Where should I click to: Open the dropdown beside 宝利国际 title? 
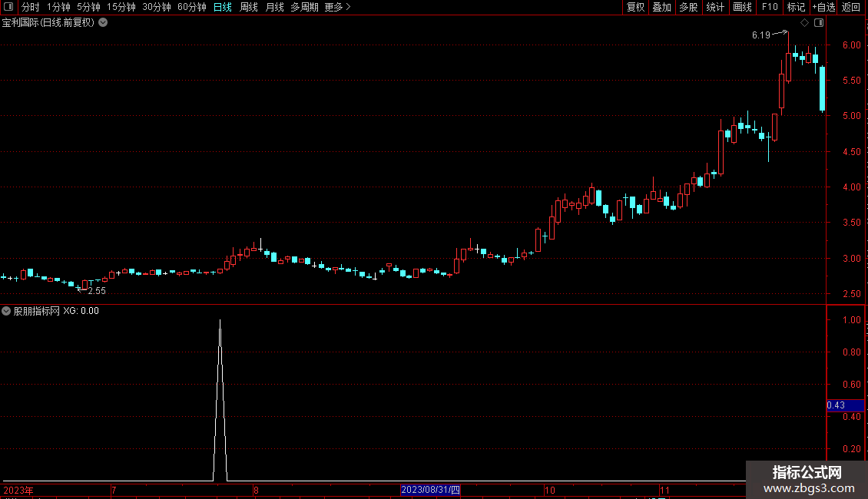[x=103, y=23]
